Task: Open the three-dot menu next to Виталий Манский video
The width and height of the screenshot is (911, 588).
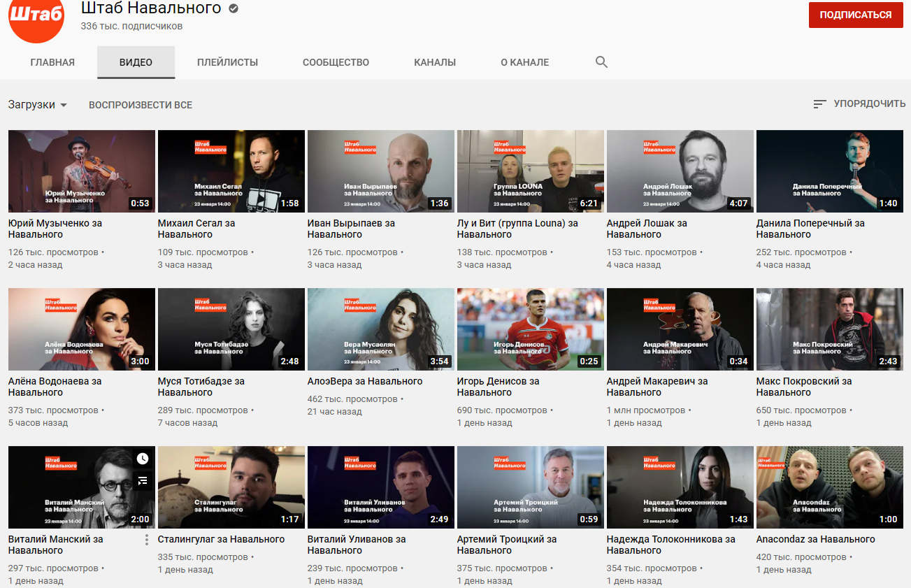Action: [x=147, y=540]
